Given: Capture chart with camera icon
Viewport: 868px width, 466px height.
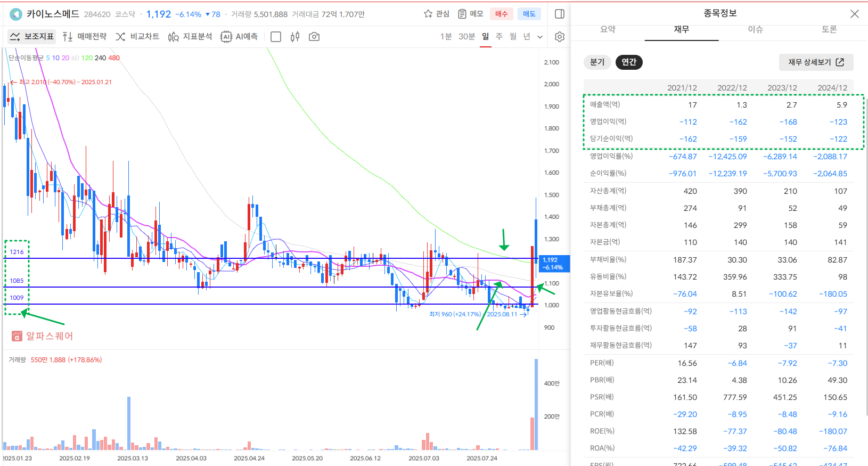Looking at the screenshot, I should pyautogui.click(x=314, y=37).
